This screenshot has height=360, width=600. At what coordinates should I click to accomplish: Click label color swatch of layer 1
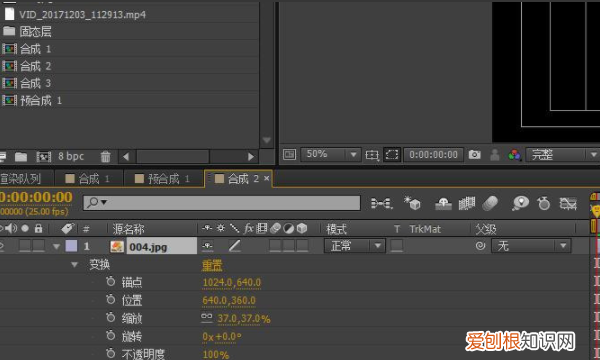coord(71,246)
